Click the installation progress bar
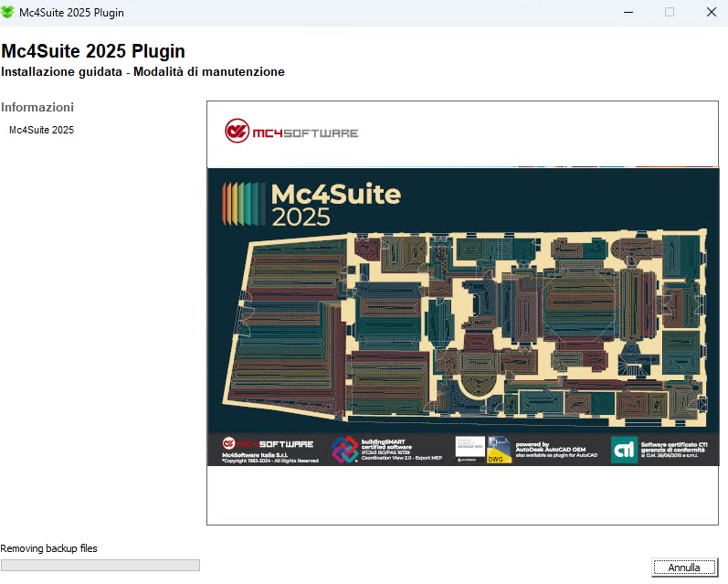Screen dimensions: 728x584 click(x=100, y=566)
